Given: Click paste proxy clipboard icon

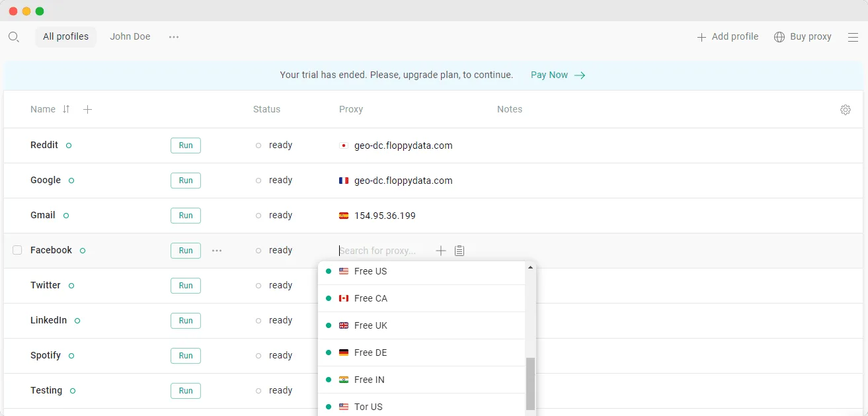Looking at the screenshot, I should 459,251.
